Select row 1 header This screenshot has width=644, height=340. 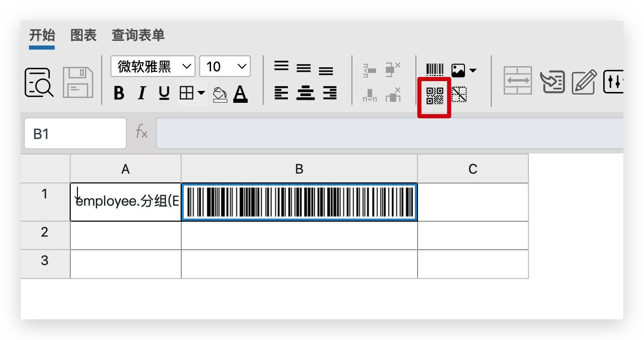pos(45,202)
